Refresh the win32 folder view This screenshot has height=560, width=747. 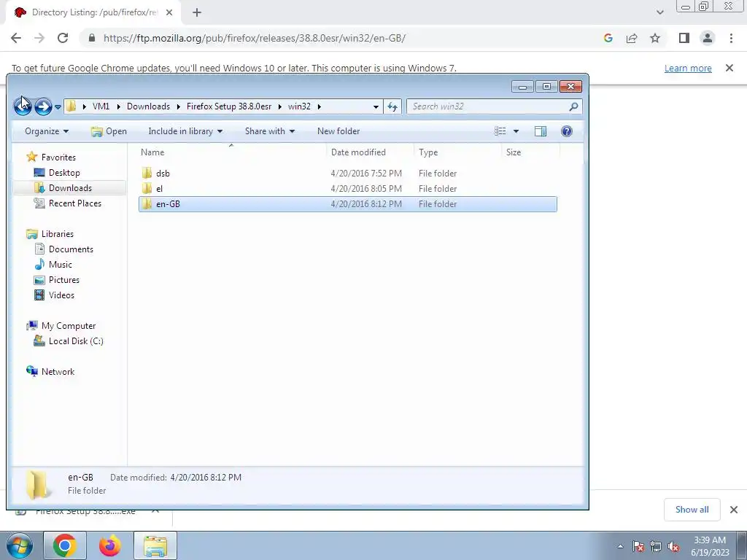(392, 106)
